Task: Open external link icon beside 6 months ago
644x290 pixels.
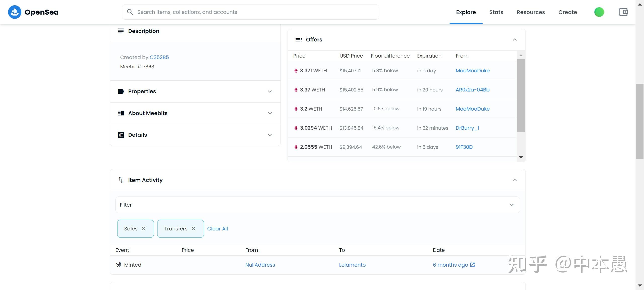Action: point(472,265)
